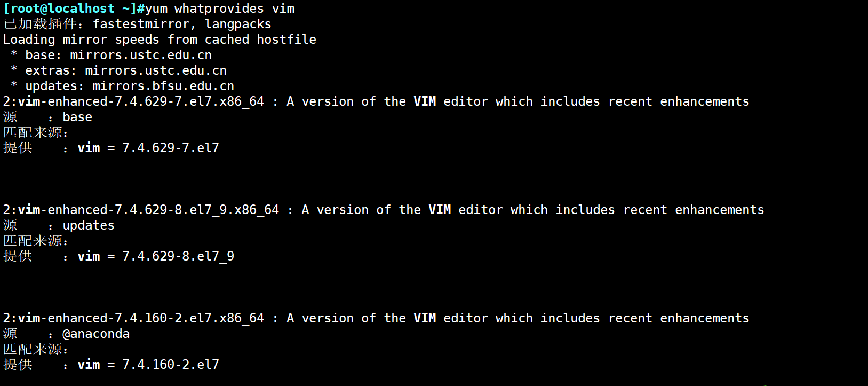Click the extras mirror mirrors.ustc.edu.cn address
Image resolution: width=868 pixels, height=386 pixels.
(156, 70)
